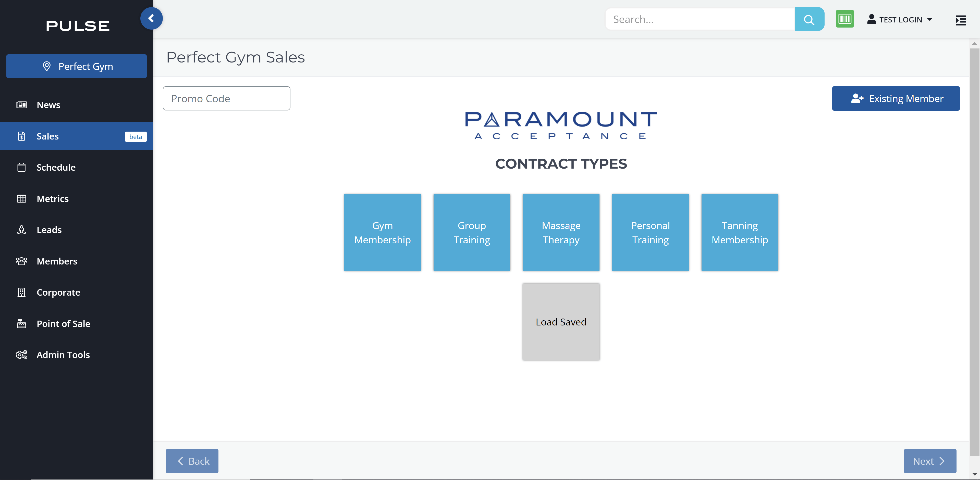Choose the Massage Therapy contract tile
The image size is (980, 480).
(561, 233)
